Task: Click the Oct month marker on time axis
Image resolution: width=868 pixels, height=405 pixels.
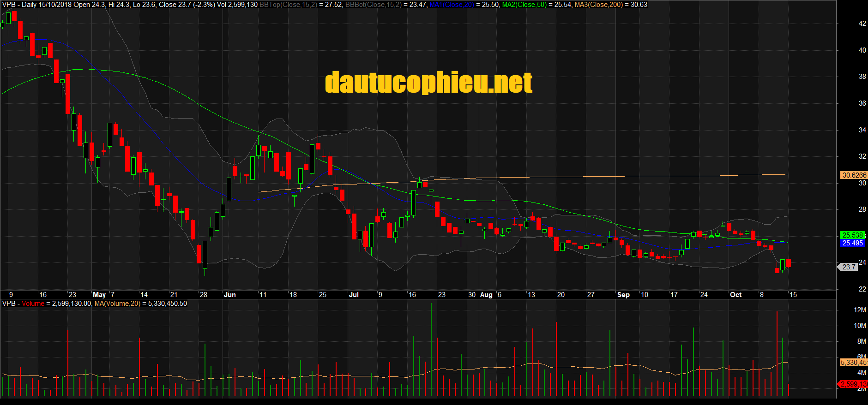Action: pyautogui.click(x=735, y=295)
